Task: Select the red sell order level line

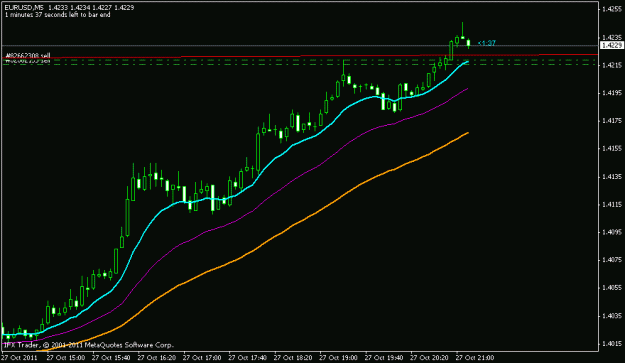Action: 300,56
